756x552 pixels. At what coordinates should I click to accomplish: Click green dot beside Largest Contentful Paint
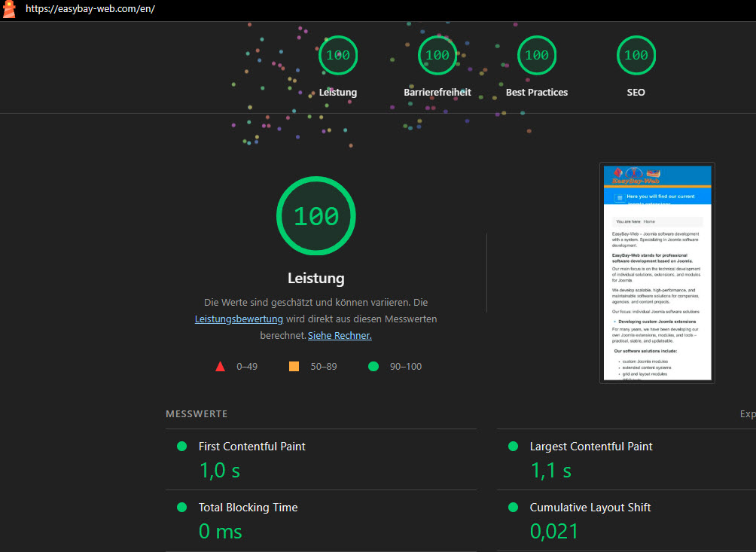coord(513,447)
